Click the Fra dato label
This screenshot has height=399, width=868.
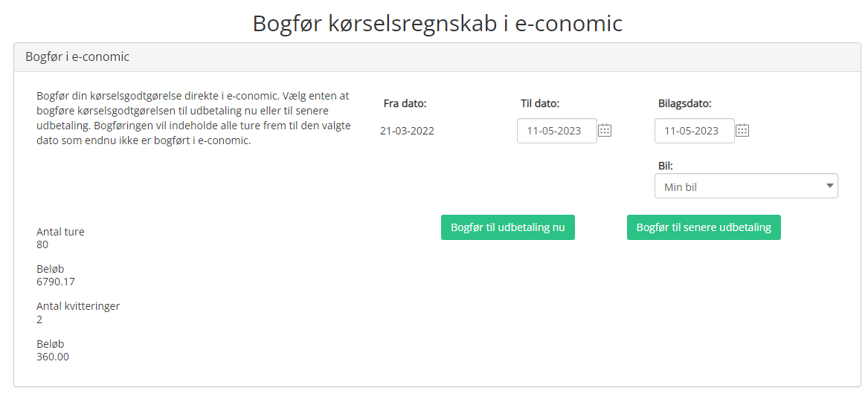coord(405,103)
